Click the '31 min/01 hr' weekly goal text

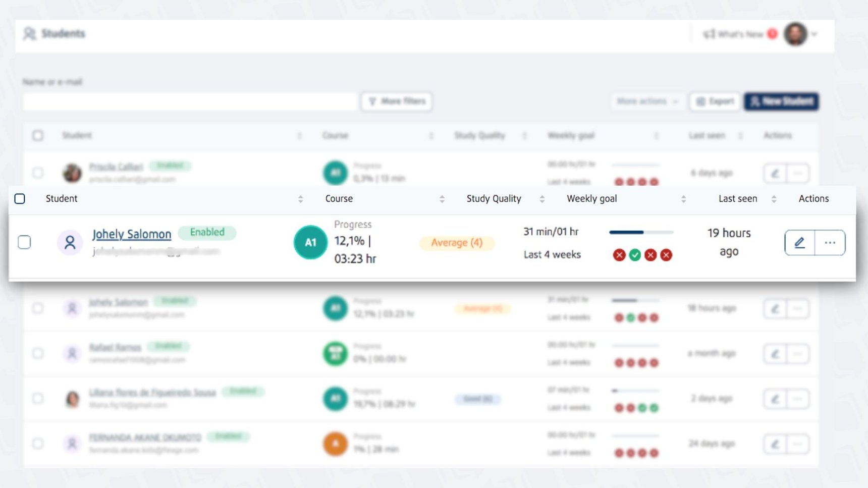coord(551,232)
